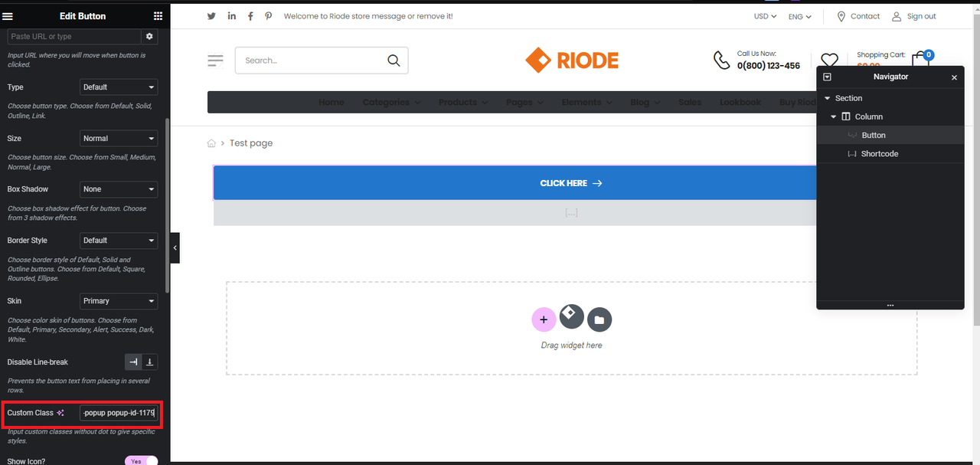The image size is (980, 465).
Task: Open the Home menu item
Action: click(331, 102)
